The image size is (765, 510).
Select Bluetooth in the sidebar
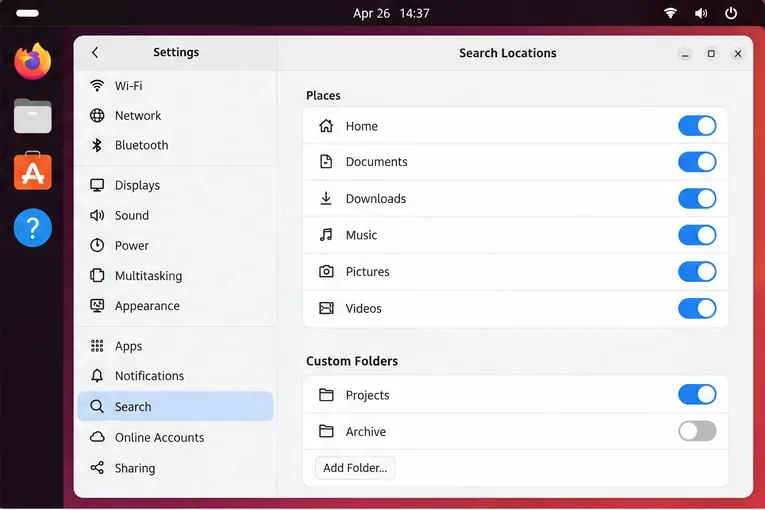click(x=175, y=145)
